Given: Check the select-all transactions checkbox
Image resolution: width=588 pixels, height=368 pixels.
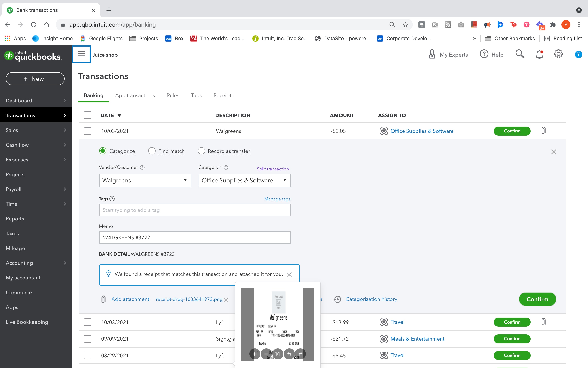Looking at the screenshot, I should [88, 115].
